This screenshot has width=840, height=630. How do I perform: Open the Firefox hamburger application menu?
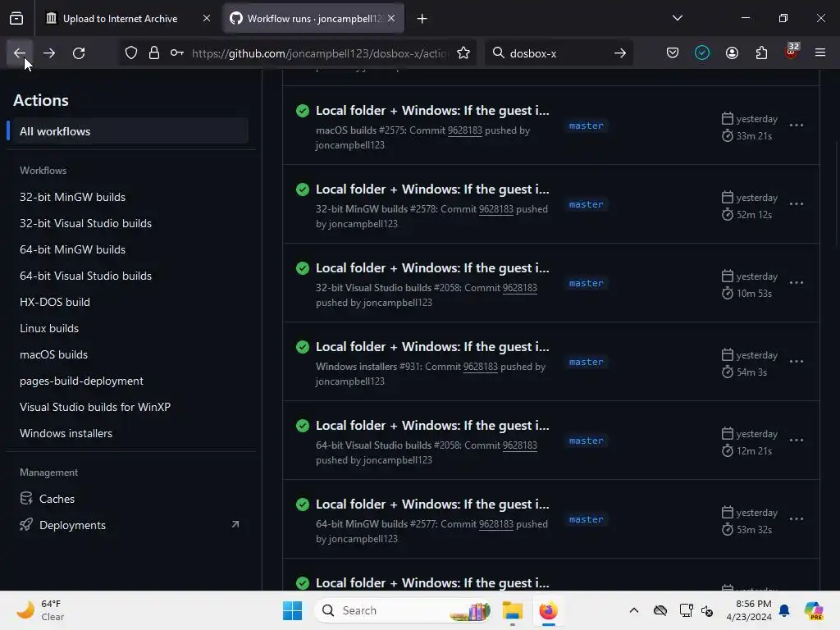click(x=820, y=52)
